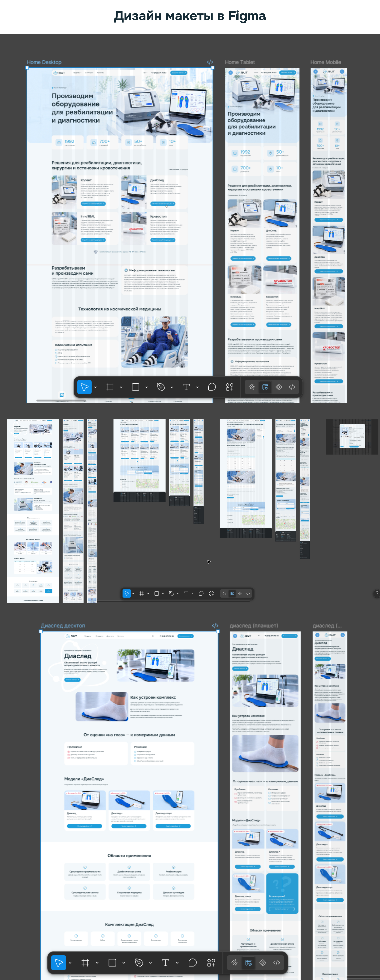Select the Frame tool in the small overview canvas toolbar
The image size is (380, 980).
point(142,593)
